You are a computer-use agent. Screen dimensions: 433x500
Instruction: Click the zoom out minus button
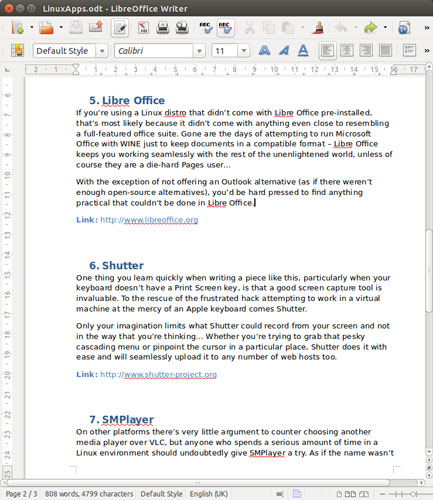[x=382, y=494]
